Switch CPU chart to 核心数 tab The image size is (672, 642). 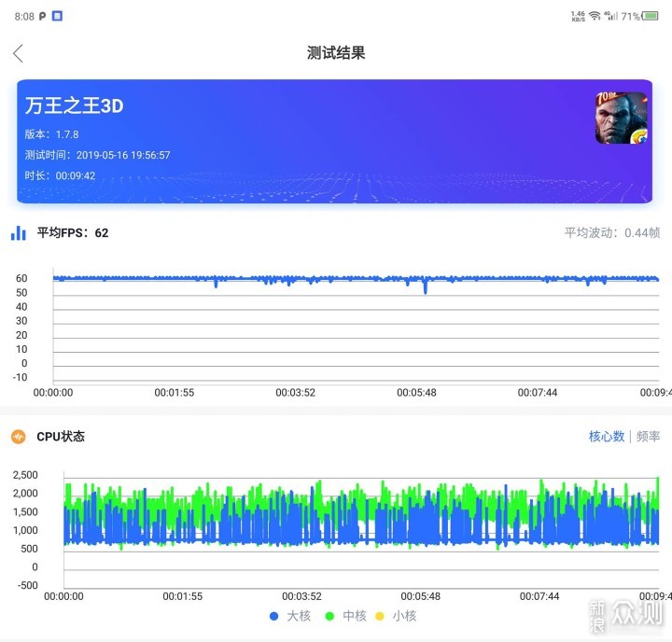click(606, 437)
